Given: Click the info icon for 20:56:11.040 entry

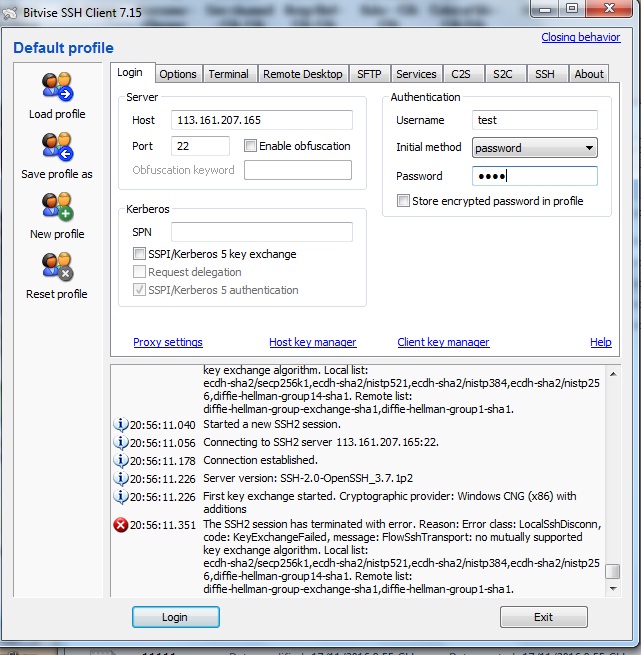Looking at the screenshot, I should (x=121, y=424).
